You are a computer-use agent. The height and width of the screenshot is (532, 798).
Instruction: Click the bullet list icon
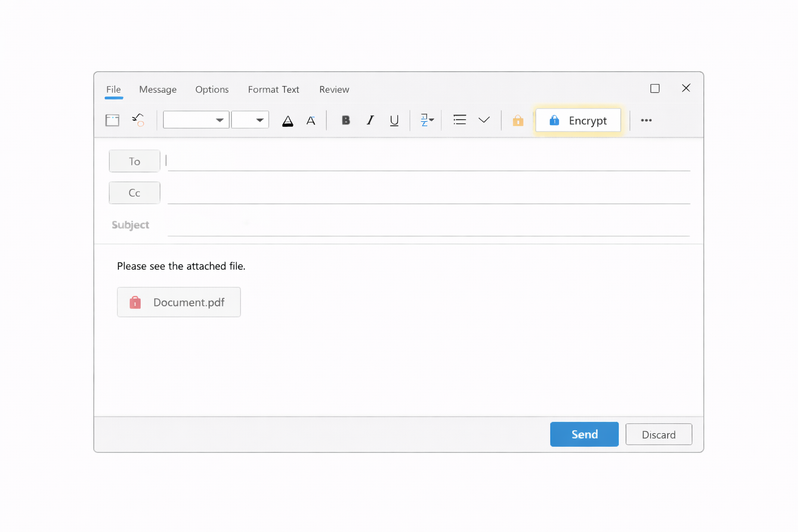pos(459,120)
